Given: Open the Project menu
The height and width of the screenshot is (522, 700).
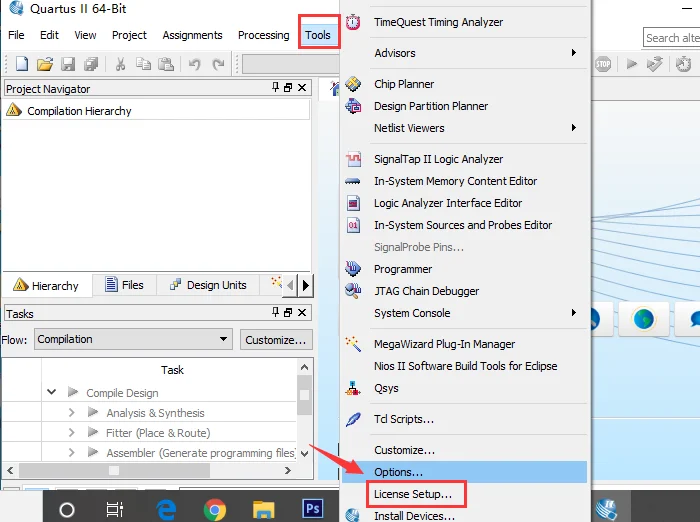Looking at the screenshot, I should 129,35.
